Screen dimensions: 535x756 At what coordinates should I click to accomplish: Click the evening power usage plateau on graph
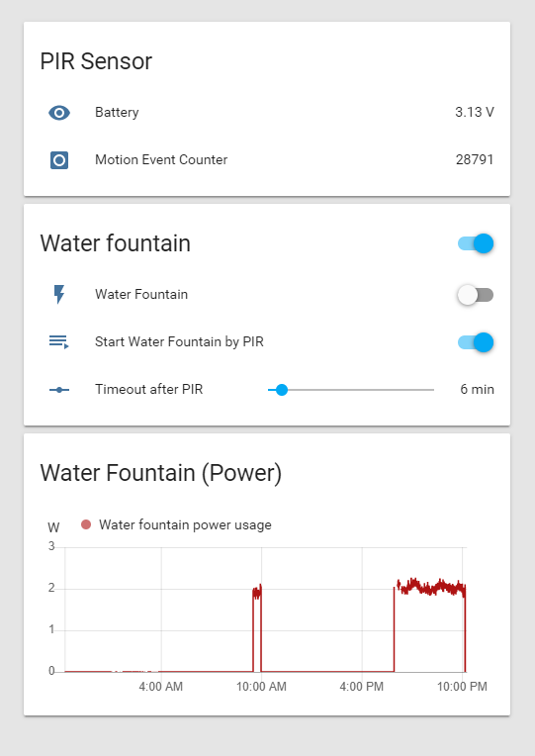(430, 587)
